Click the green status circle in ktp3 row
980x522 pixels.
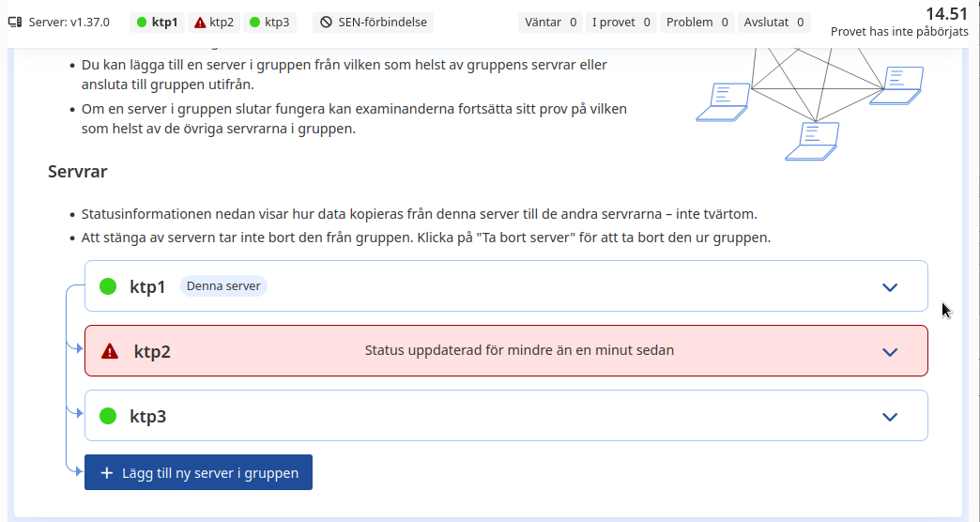point(108,416)
